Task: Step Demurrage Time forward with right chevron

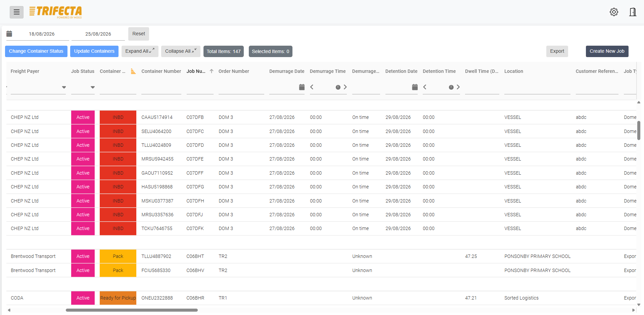Action: (345, 87)
